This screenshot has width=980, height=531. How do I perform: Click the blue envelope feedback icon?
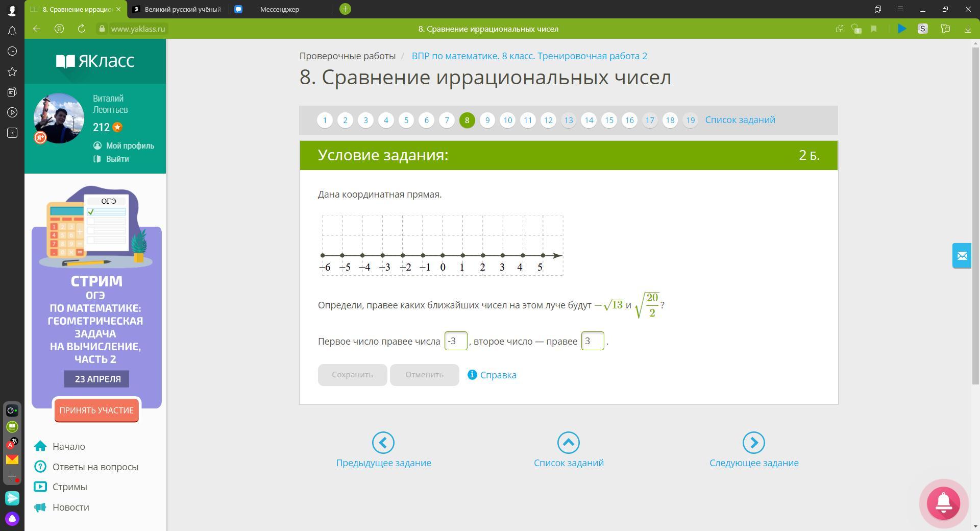click(962, 256)
